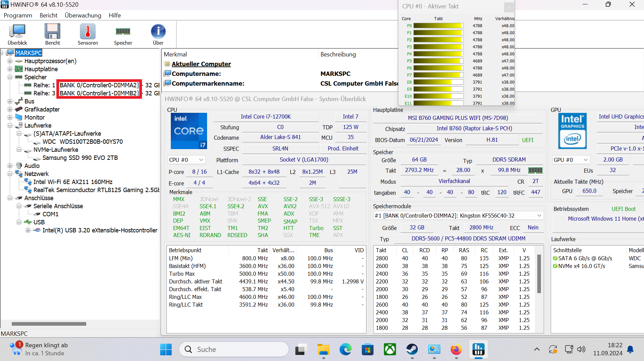This screenshot has height=361, width=644.
Task: Expand the Bus tree node
Action: [10, 101]
